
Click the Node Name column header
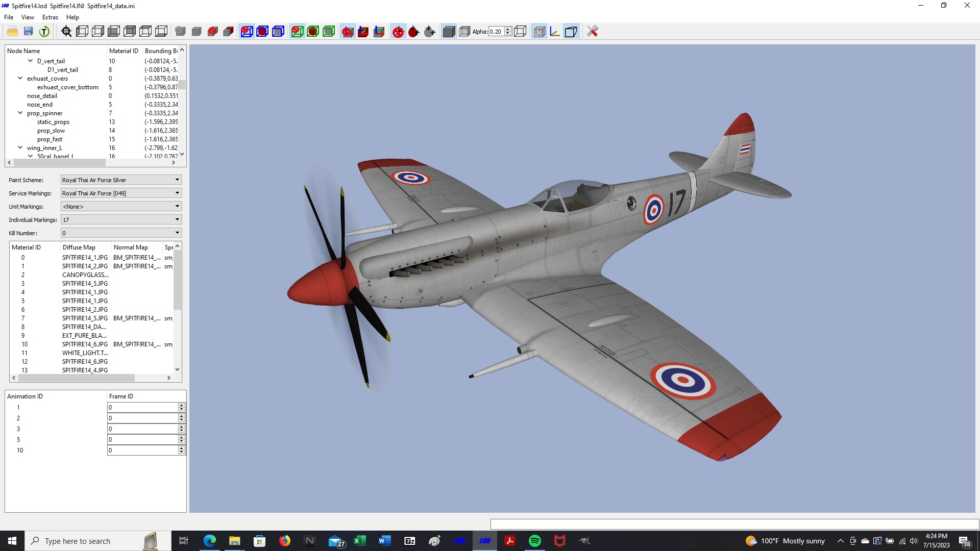(x=56, y=51)
